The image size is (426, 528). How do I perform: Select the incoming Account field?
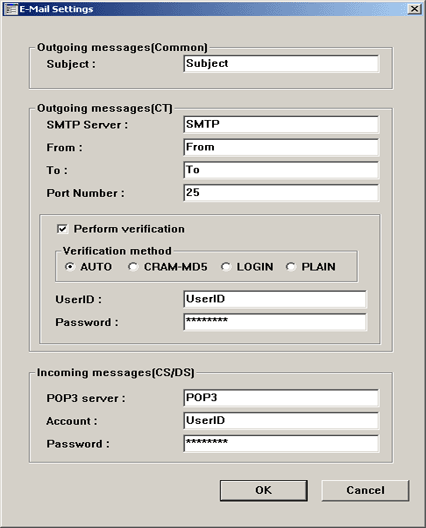point(281,421)
